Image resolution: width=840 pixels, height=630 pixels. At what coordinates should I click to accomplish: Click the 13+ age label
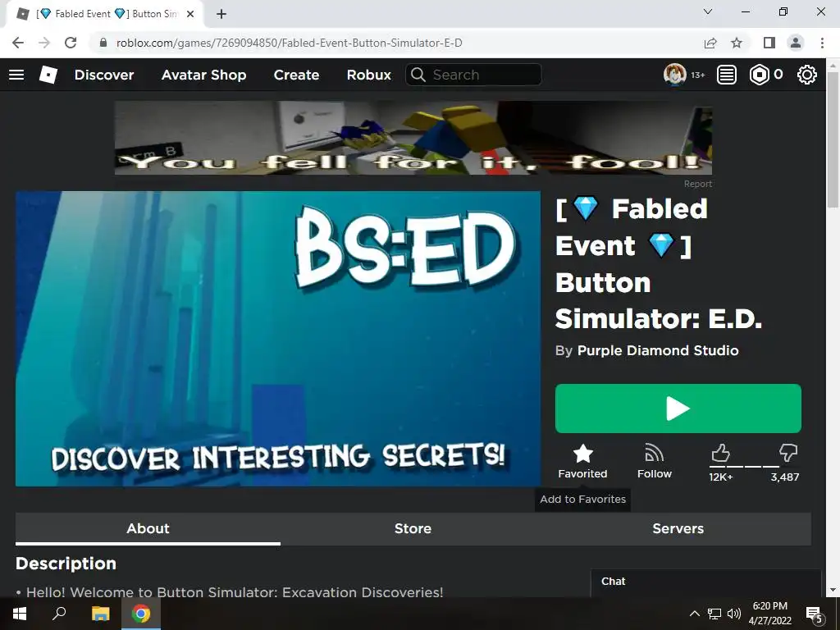click(x=697, y=75)
